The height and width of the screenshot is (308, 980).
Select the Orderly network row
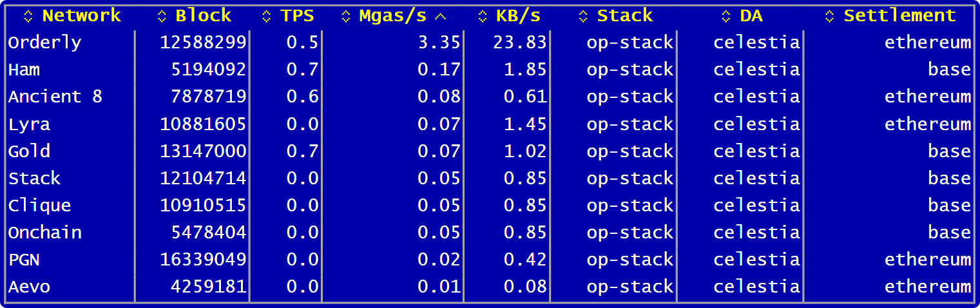tap(490, 43)
